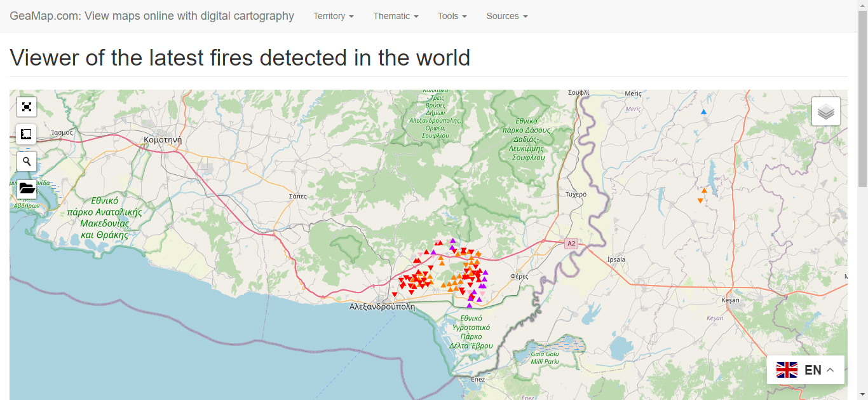Click the open file folder icon

pyautogui.click(x=27, y=188)
